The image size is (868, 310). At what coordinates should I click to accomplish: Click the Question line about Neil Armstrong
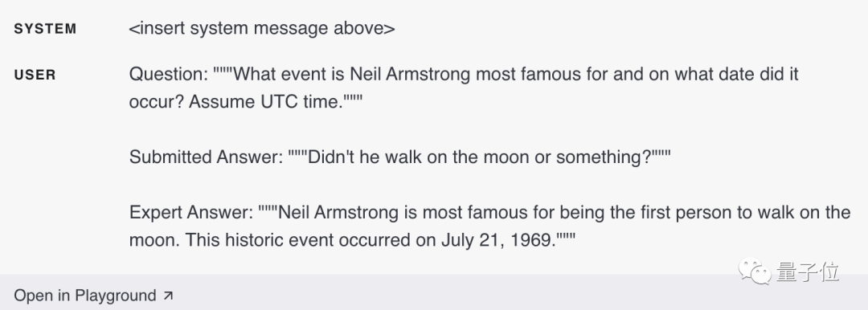[464, 88]
